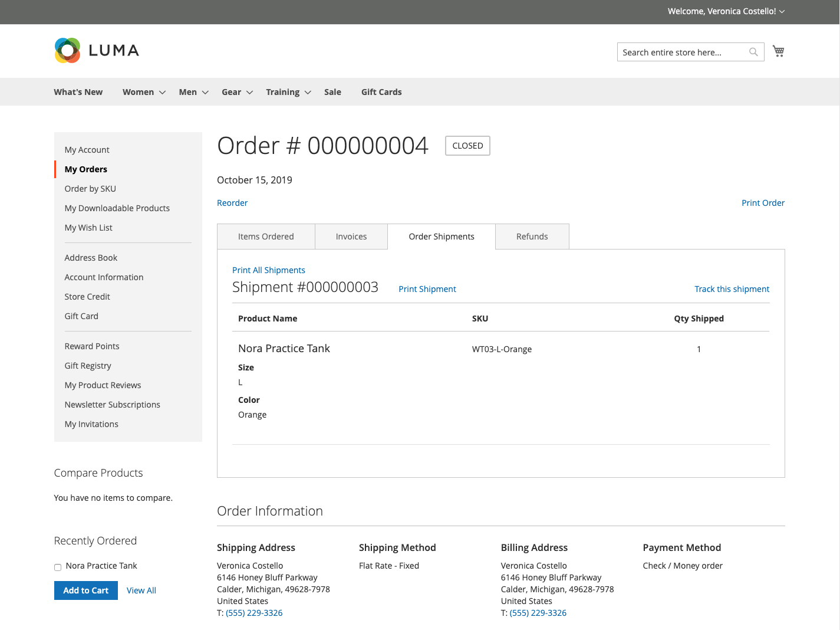This screenshot has width=840, height=630.
Task: Add recently ordered item to cart
Action: [x=86, y=590]
